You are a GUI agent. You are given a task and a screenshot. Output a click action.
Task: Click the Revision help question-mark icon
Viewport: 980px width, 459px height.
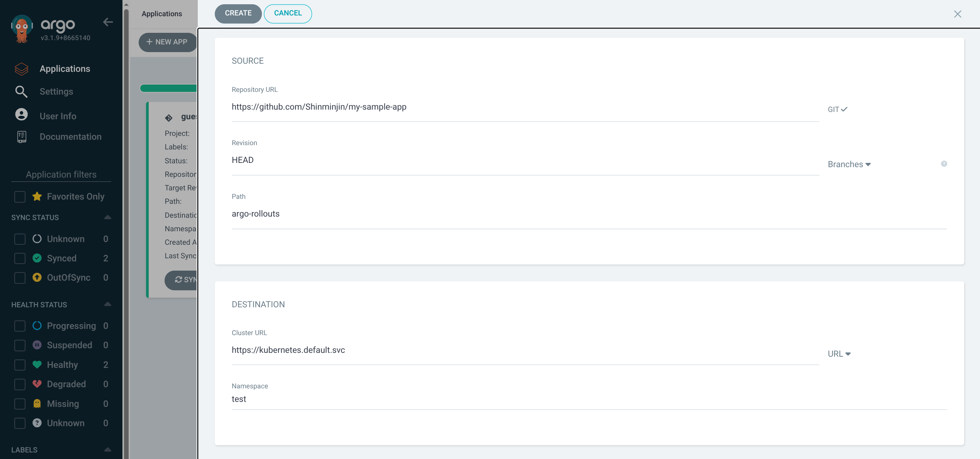tap(944, 164)
